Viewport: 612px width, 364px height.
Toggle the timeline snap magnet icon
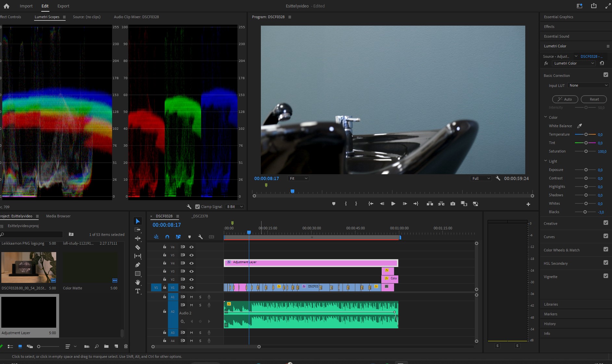[167, 237]
